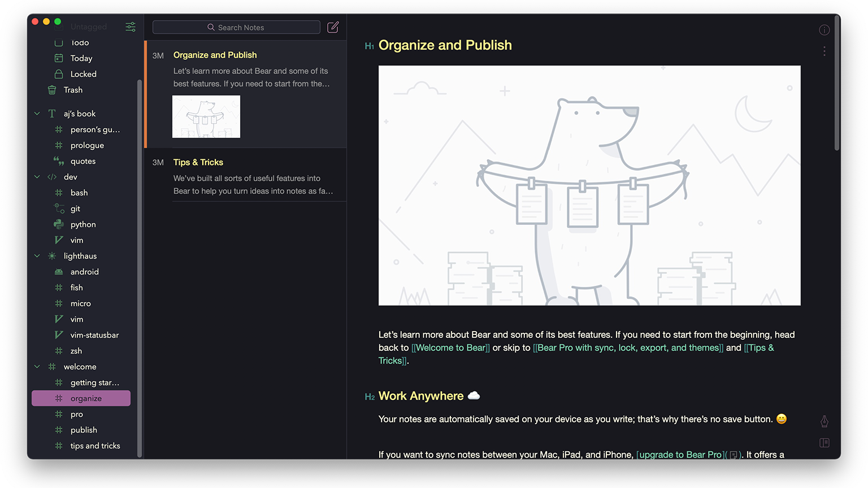Viewport: 868px width, 488px height.
Task: Collapse the welcome tag group
Action: click(x=37, y=367)
